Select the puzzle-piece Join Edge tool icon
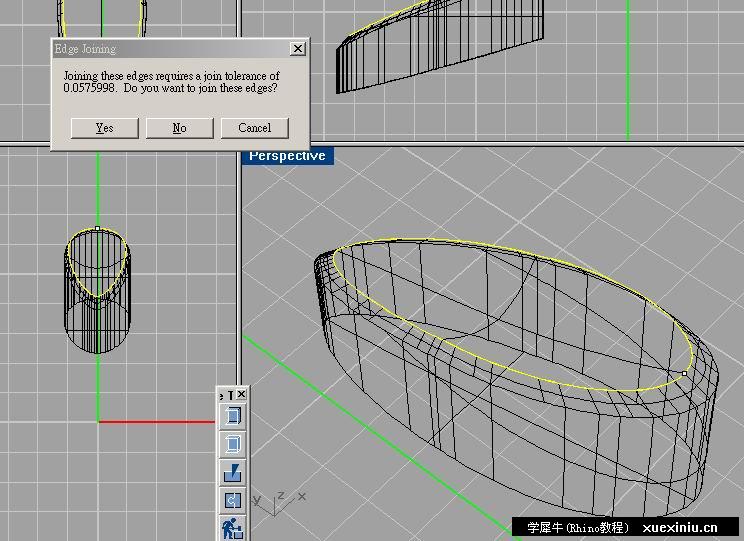744x541 pixels. pyautogui.click(x=232, y=501)
